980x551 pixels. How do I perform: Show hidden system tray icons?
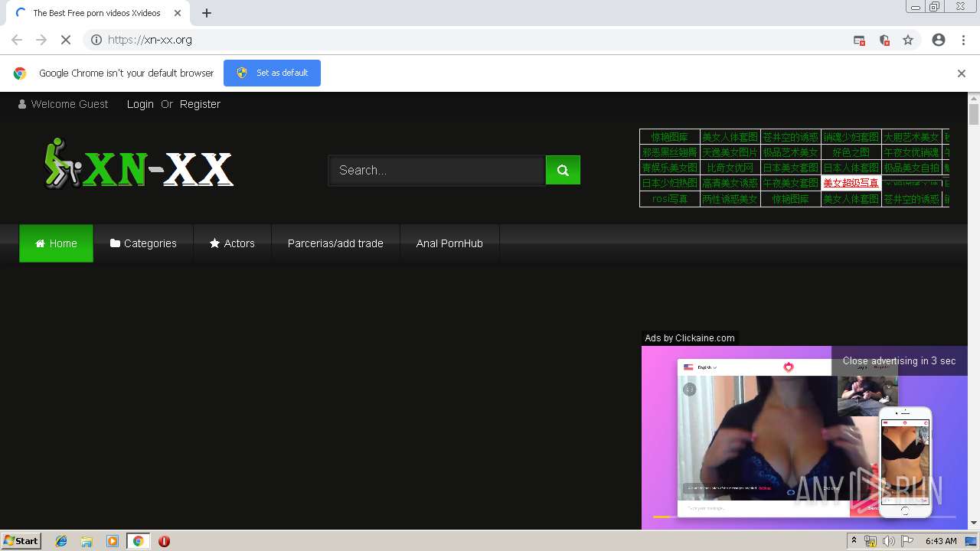point(854,541)
